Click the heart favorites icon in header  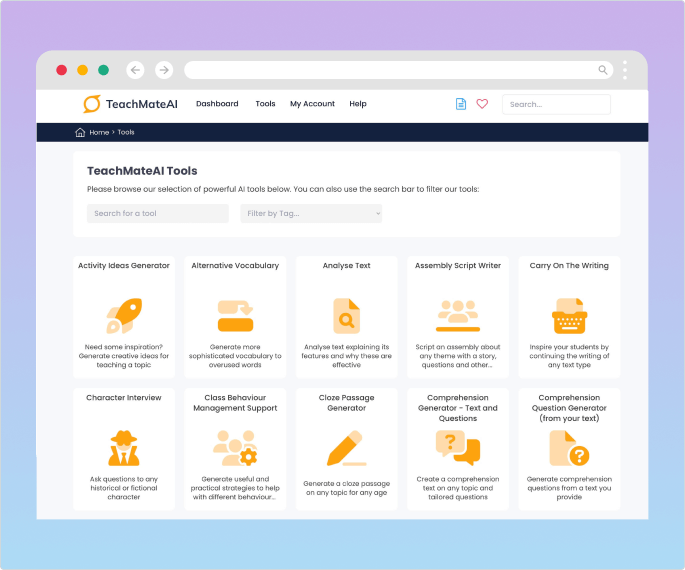tap(482, 104)
